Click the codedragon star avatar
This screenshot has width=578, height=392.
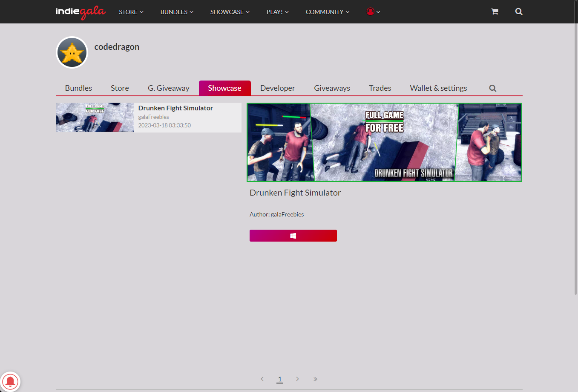72,52
